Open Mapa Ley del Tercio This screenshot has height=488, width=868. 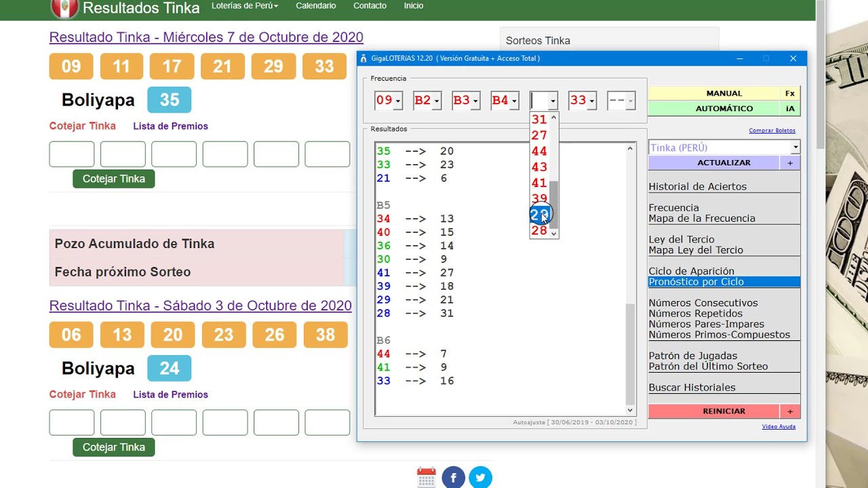point(696,250)
